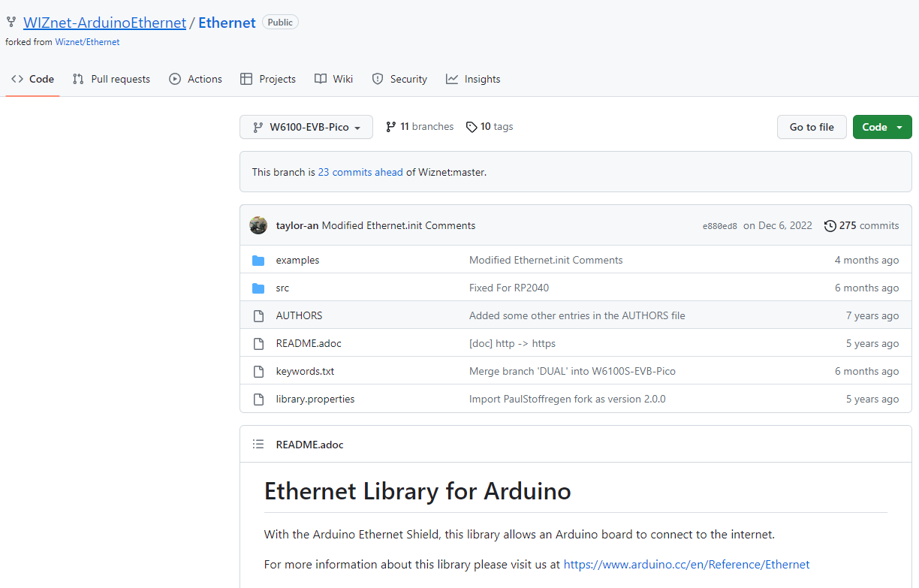Open the src folder
919x588 pixels.
pos(282,288)
